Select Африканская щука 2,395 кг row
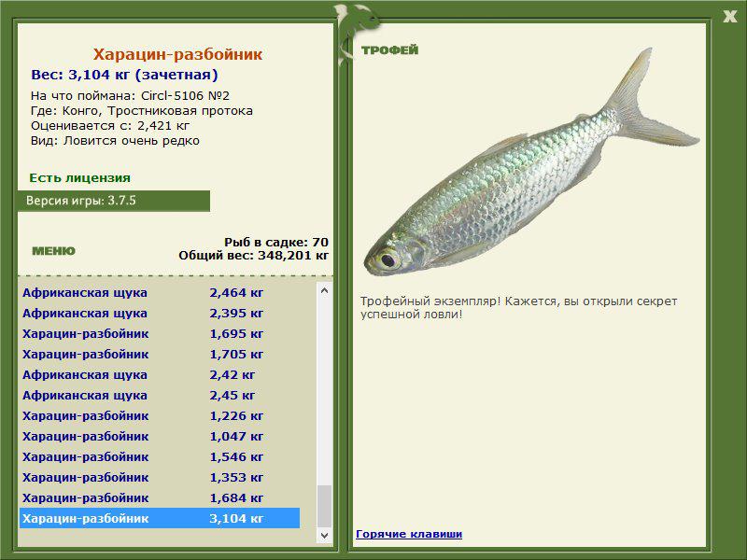The width and height of the screenshot is (747, 560). (x=160, y=314)
